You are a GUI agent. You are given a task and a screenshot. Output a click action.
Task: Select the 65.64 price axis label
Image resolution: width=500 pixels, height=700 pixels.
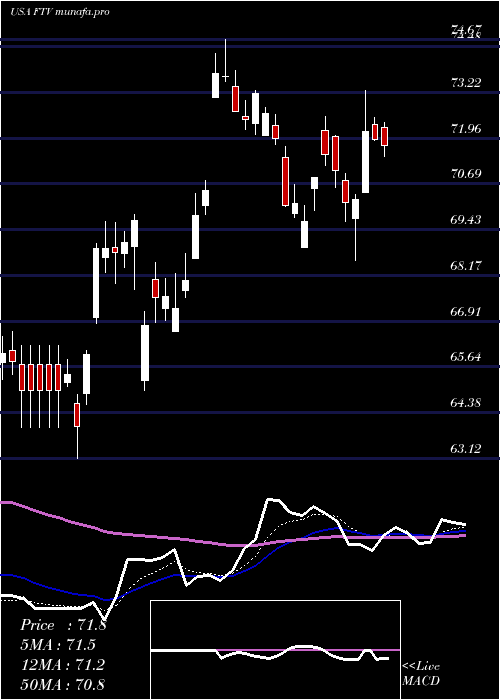click(x=467, y=357)
